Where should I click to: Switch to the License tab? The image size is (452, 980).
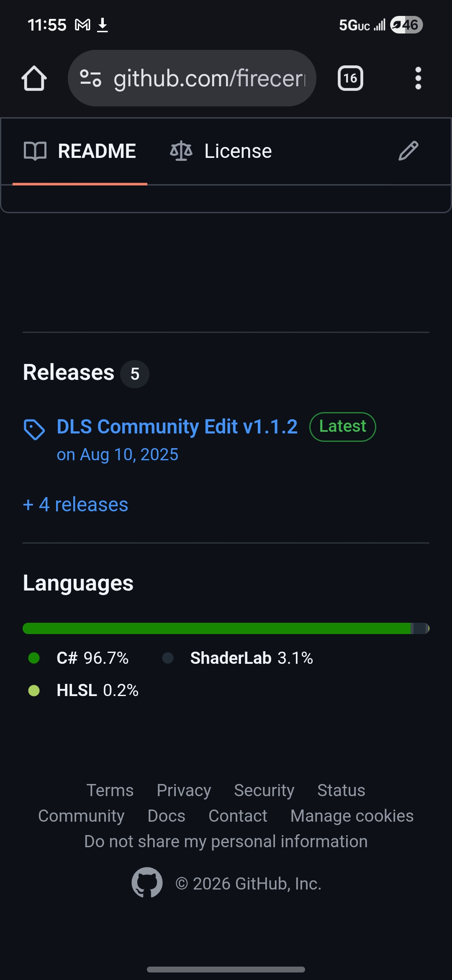[x=221, y=151]
